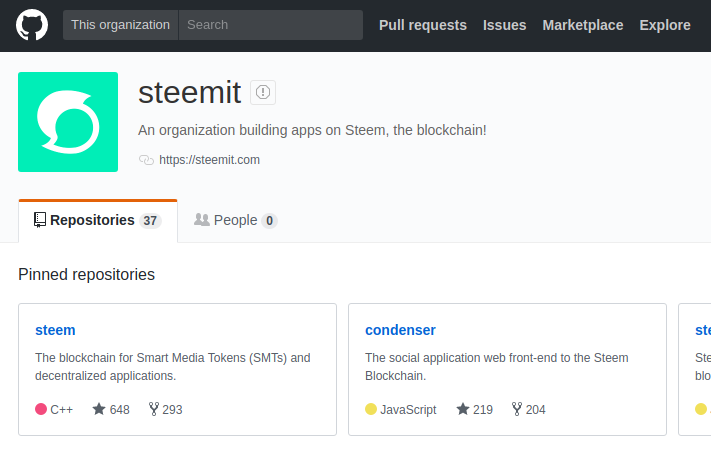Click the repository book icon in Repositories tab
The width and height of the screenshot is (711, 455).
coord(40,220)
